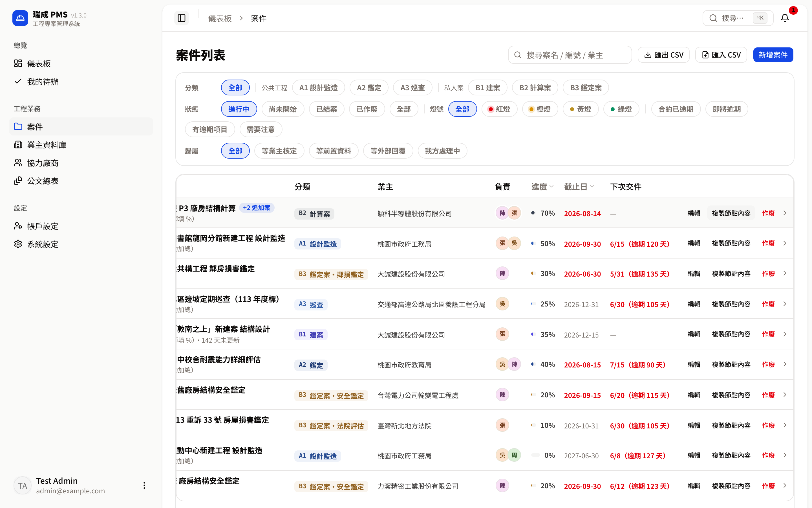This screenshot has height=508, width=812.
Task: Select A1 設計監造 category filter
Action: (318, 88)
